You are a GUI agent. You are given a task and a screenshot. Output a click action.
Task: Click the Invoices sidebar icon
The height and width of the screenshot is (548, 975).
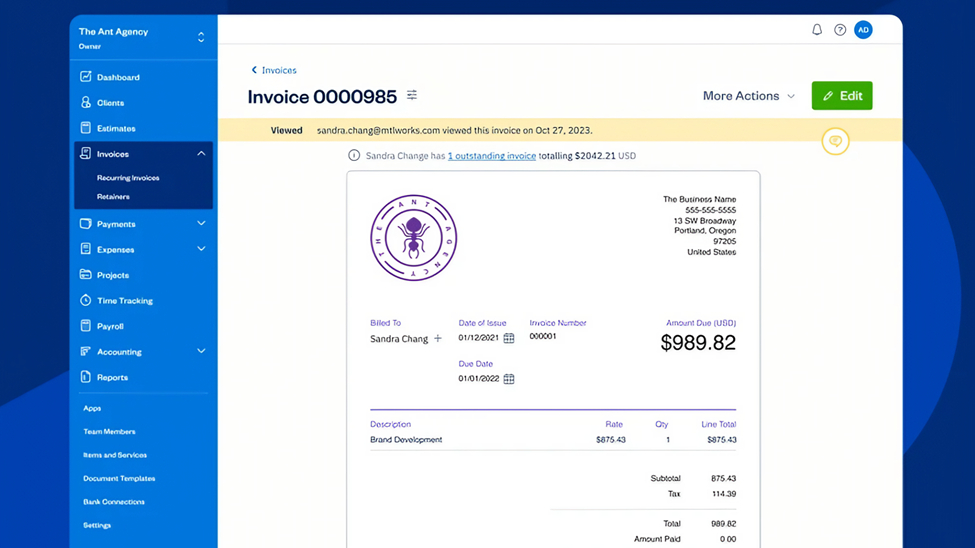pos(86,153)
